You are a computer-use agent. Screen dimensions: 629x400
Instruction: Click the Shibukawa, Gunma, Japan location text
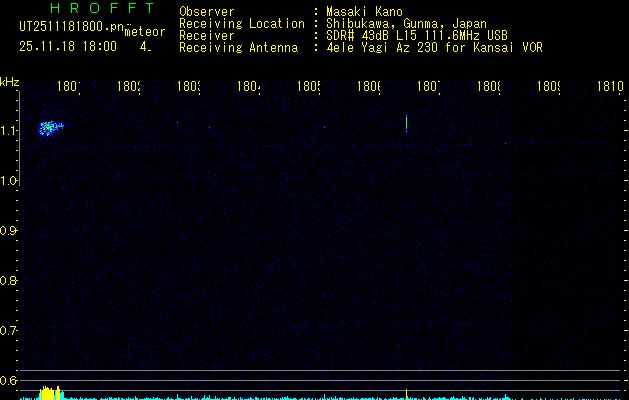click(x=406, y=24)
